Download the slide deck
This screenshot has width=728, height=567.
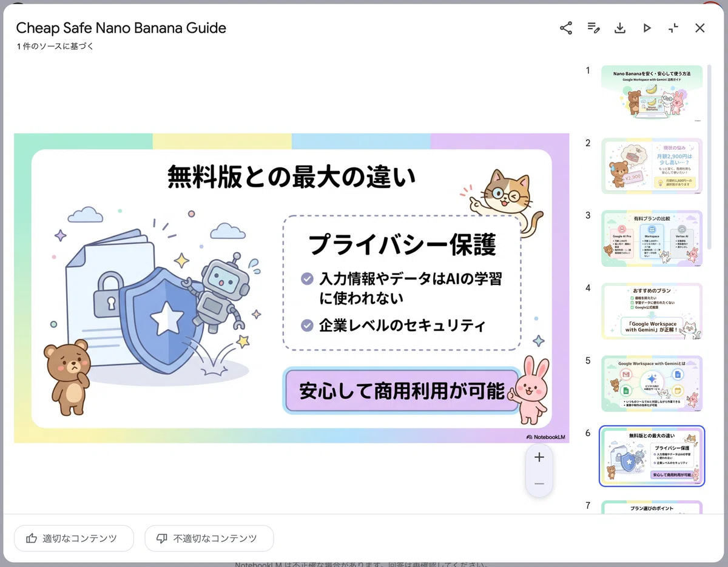click(620, 28)
